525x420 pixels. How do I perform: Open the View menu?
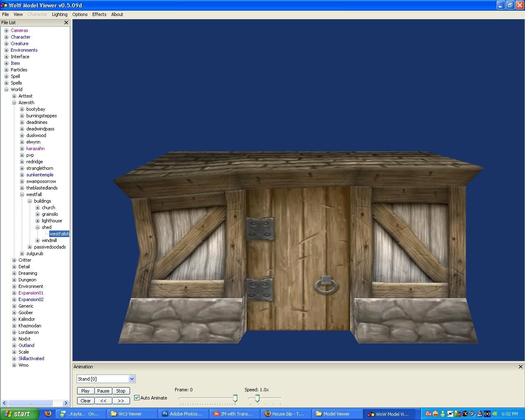click(18, 14)
